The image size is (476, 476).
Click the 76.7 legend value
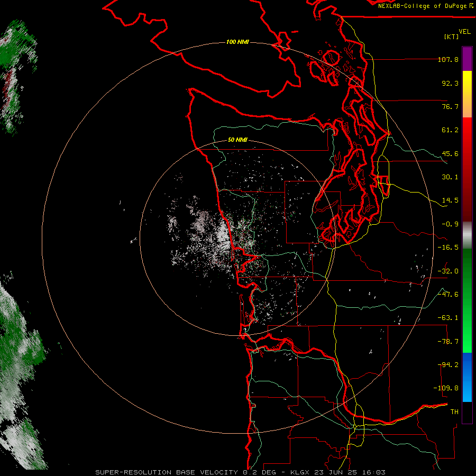[x=450, y=106]
